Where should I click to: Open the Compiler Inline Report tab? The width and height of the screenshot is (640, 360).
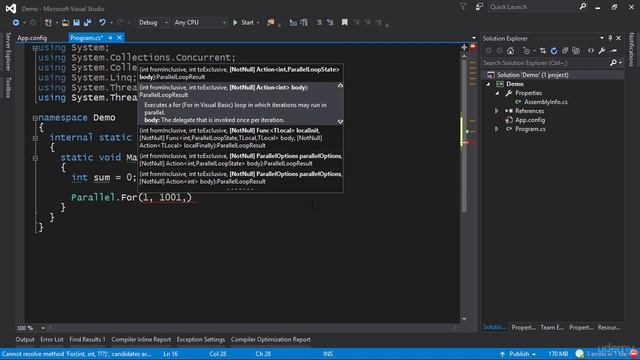141,340
